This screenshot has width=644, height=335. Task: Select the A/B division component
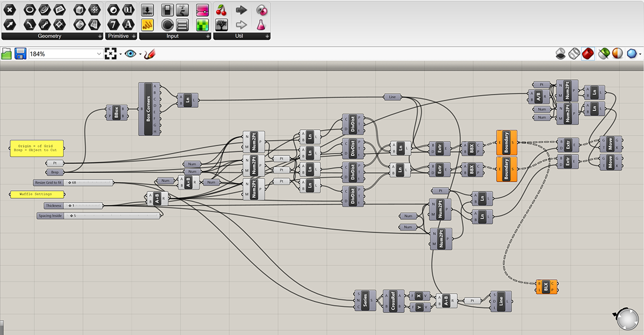pos(539,97)
